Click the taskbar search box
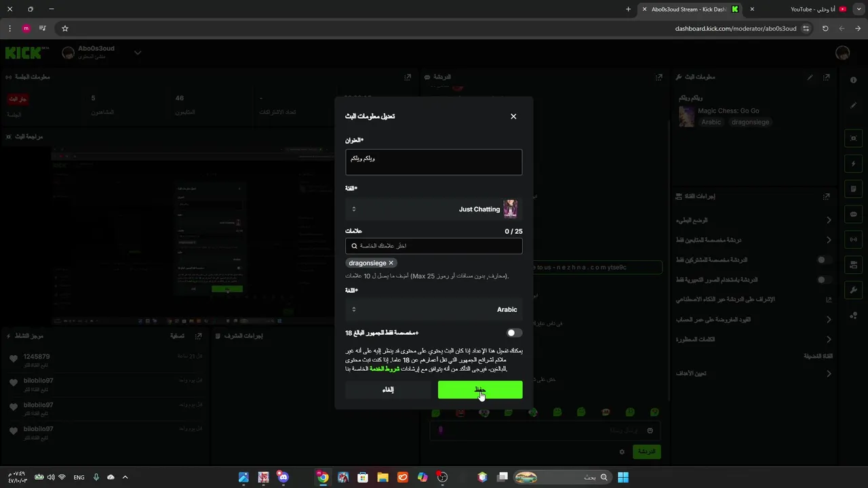 click(x=562, y=477)
